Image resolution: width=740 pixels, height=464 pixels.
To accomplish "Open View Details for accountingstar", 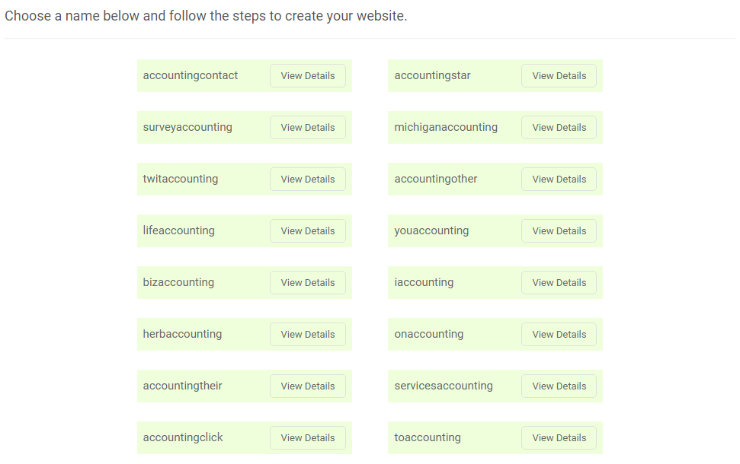I will [559, 76].
